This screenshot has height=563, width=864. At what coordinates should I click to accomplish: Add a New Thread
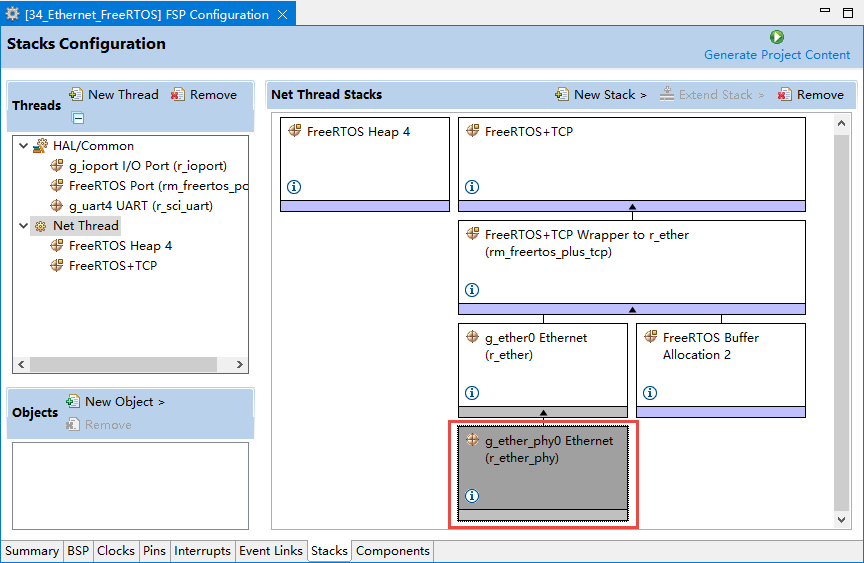(x=114, y=95)
